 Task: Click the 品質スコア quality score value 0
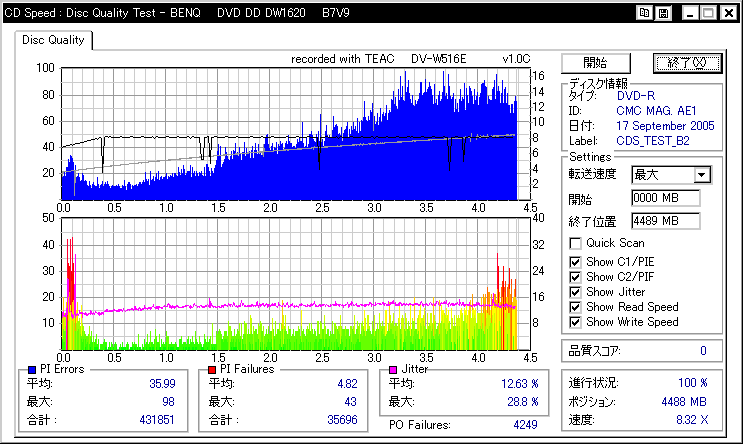tap(703, 351)
